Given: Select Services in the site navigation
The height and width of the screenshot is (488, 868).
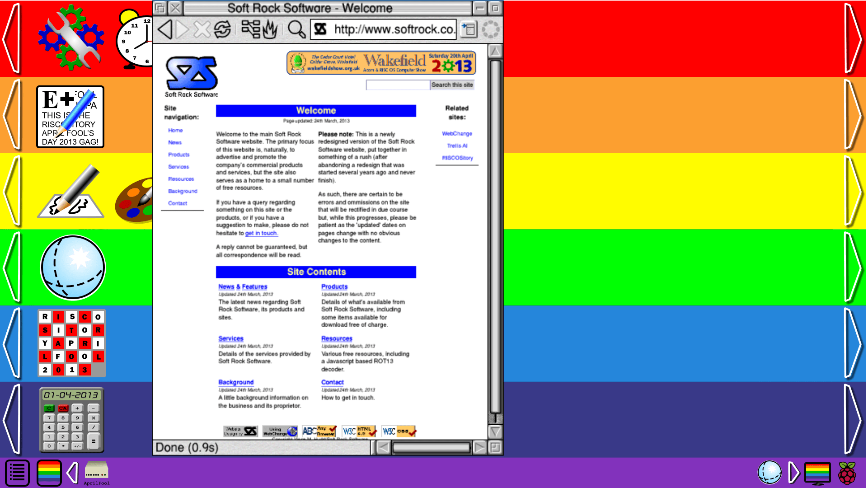Looking at the screenshot, I should [x=178, y=167].
